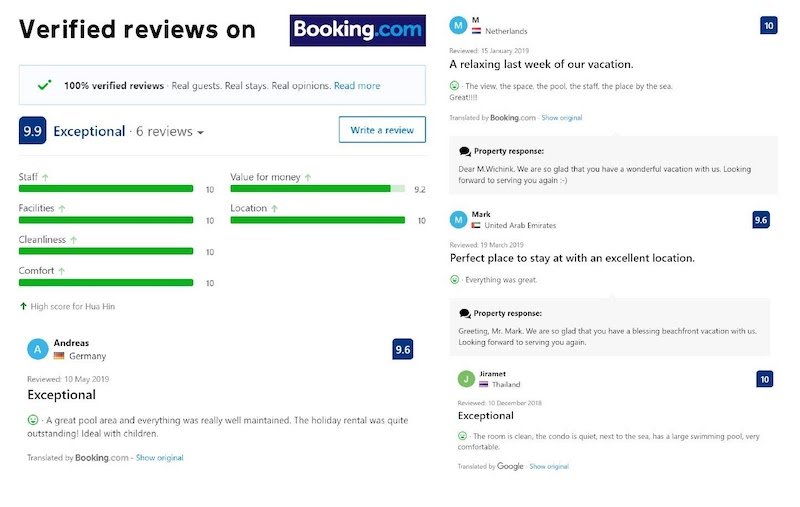Click the Write a review button
The width and height of the screenshot is (800, 507).
coord(382,130)
